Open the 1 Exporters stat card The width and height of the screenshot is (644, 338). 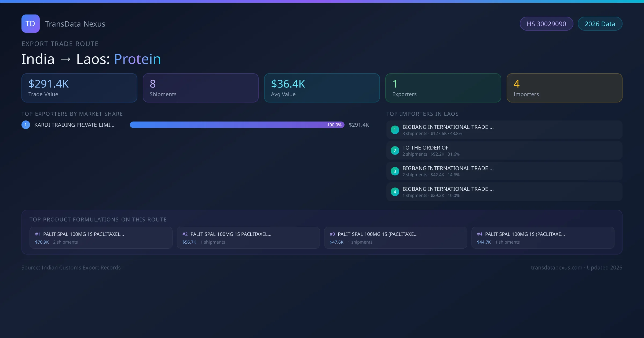click(x=443, y=88)
